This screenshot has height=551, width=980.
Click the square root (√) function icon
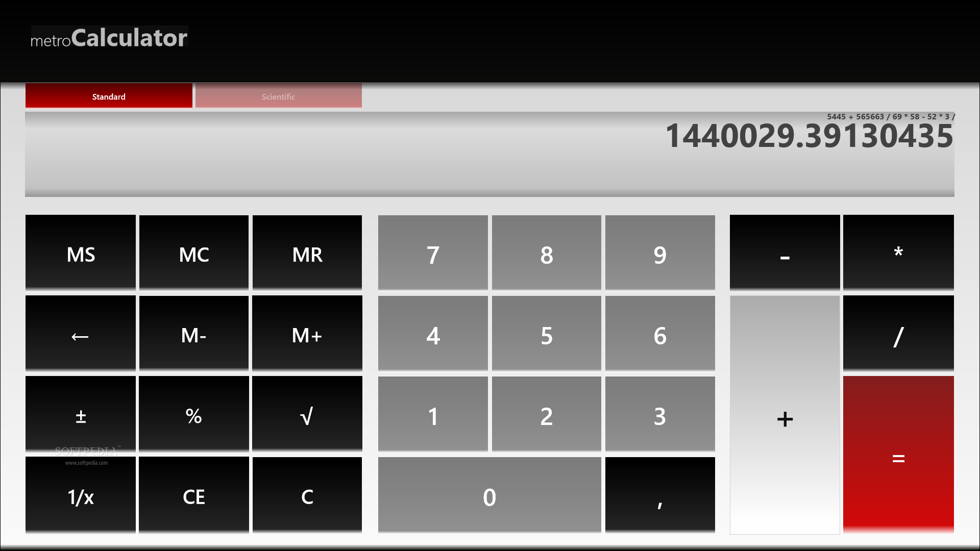click(307, 415)
